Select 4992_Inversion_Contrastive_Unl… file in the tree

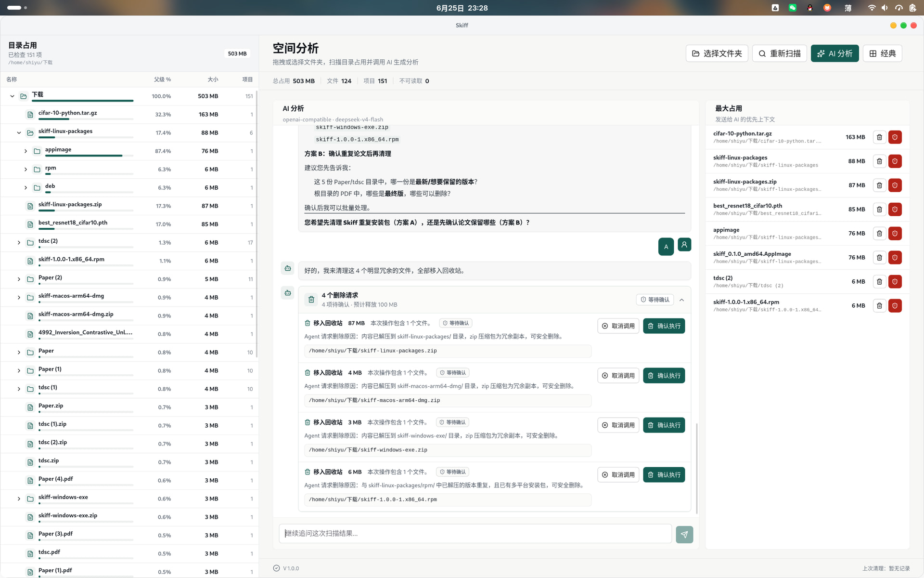pyautogui.click(x=129, y=334)
